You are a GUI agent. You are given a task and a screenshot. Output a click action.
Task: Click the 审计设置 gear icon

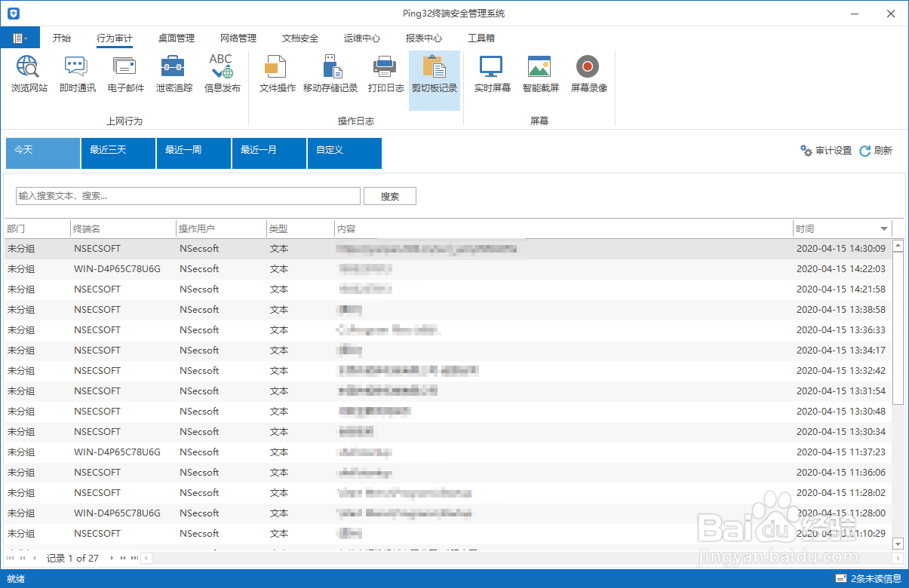806,151
